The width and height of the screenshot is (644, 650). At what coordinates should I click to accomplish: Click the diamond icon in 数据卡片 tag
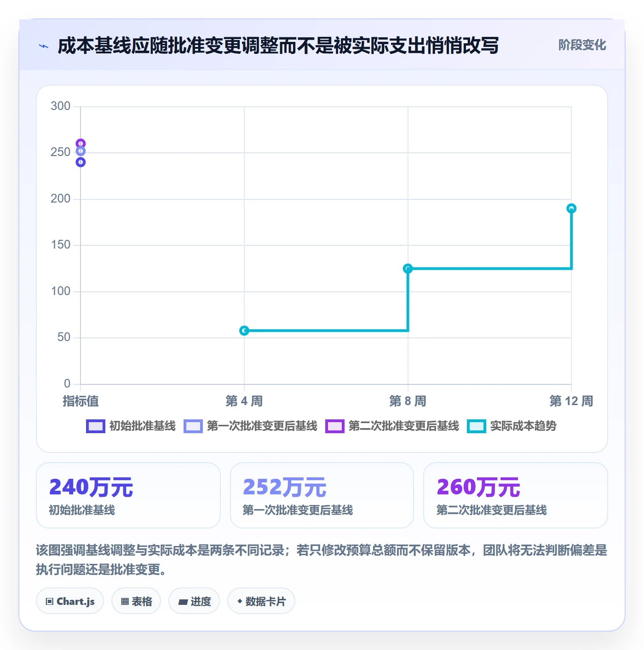click(x=240, y=601)
